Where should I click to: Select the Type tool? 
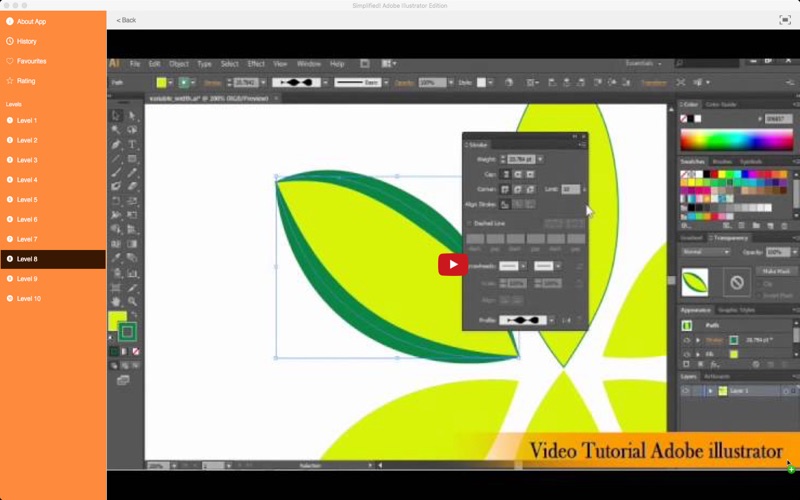[x=132, y=144]
